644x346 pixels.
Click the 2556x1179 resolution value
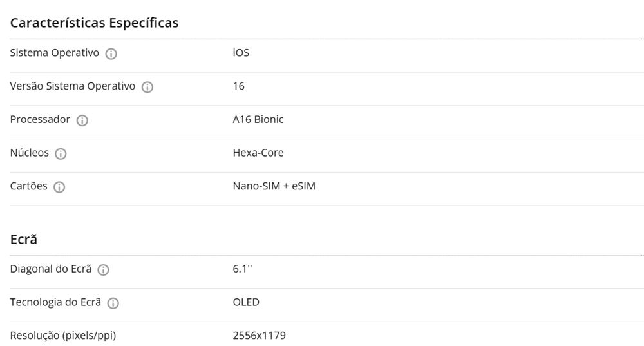[x=259, y=336]
